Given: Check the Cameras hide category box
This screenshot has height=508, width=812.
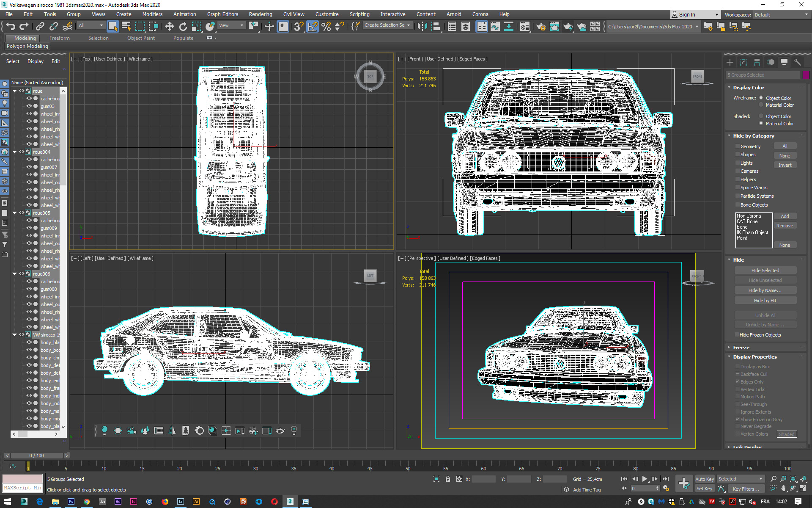Looking at the screenshot, I should coord(738,171).
